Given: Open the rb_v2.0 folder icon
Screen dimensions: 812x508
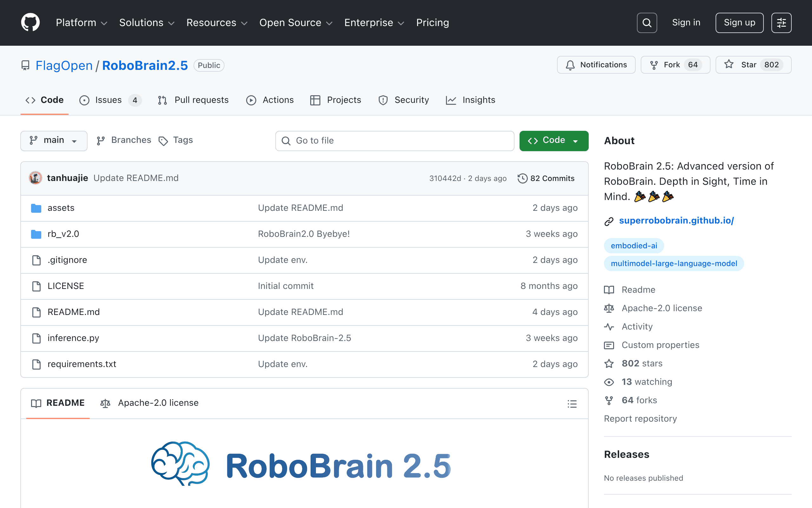Looking at the screenshot, I should click(x=36, y=234).
